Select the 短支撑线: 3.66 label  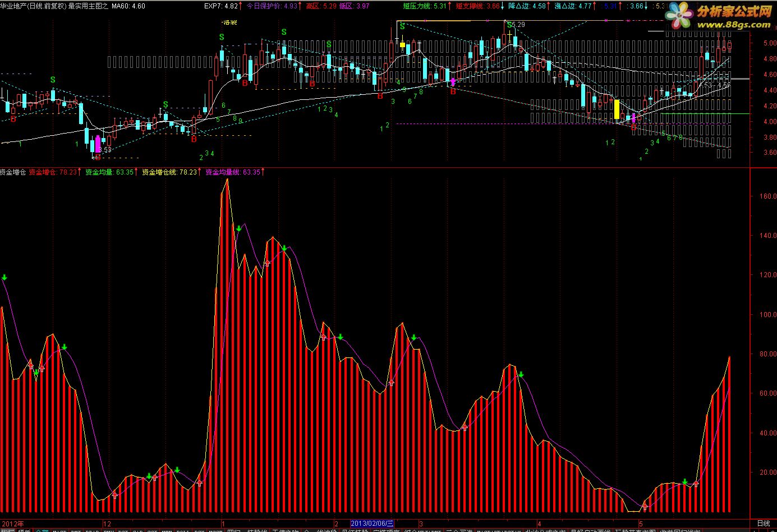point(477,6)
